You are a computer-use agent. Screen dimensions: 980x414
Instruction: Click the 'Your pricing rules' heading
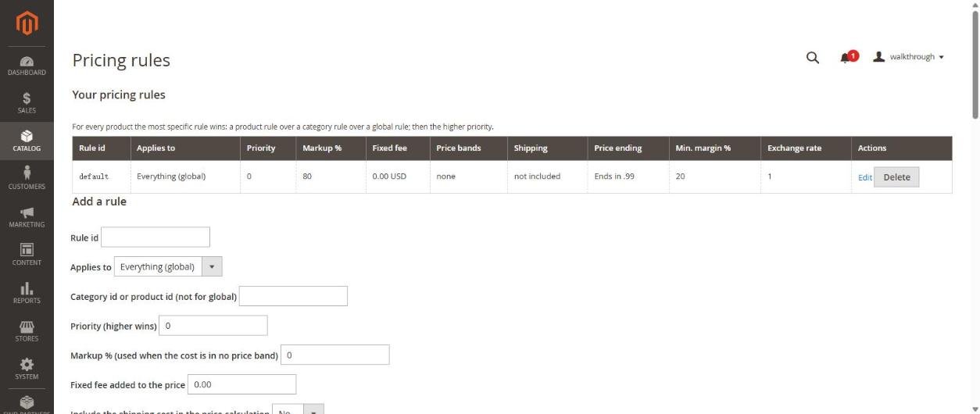119,95
